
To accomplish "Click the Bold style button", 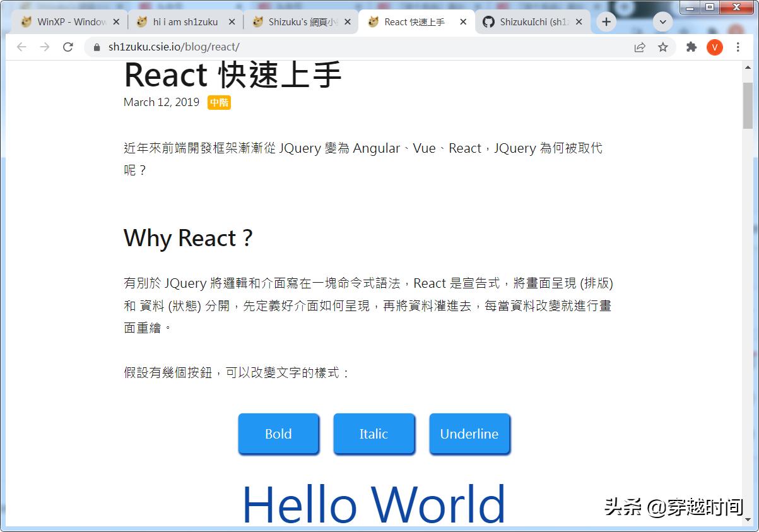I will pos(278,434).
